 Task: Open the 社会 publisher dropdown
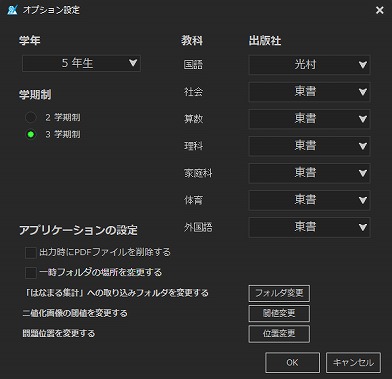[x=309, y=92]
